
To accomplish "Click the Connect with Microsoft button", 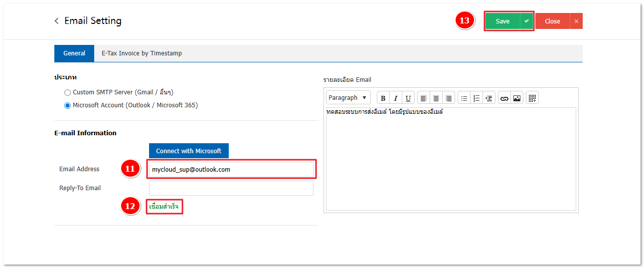I will tap(188, 151).
